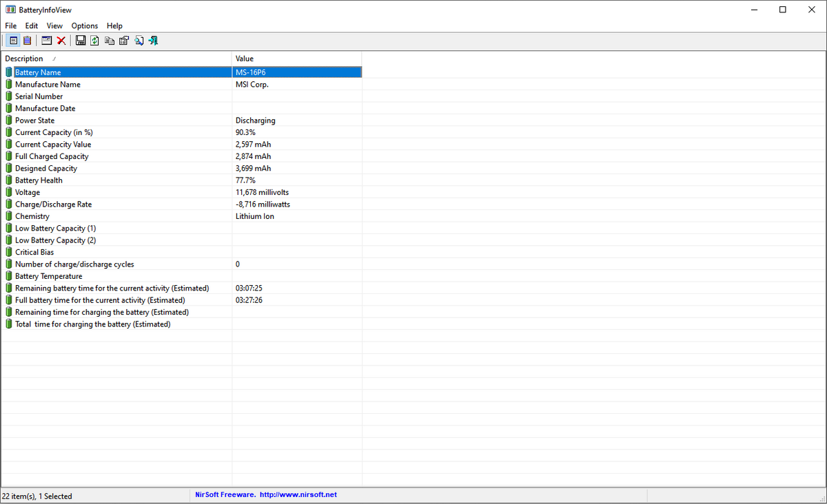The width and height of the screenshot is (827, 504).
Task: Select the Designed Capacity row
Action: point(182,168)
